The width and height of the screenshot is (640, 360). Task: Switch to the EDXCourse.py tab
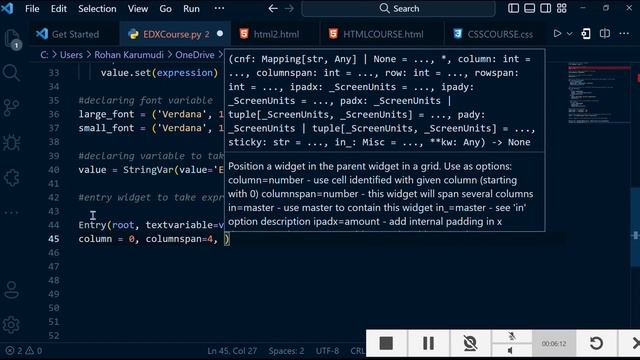[x=176, y=34]
